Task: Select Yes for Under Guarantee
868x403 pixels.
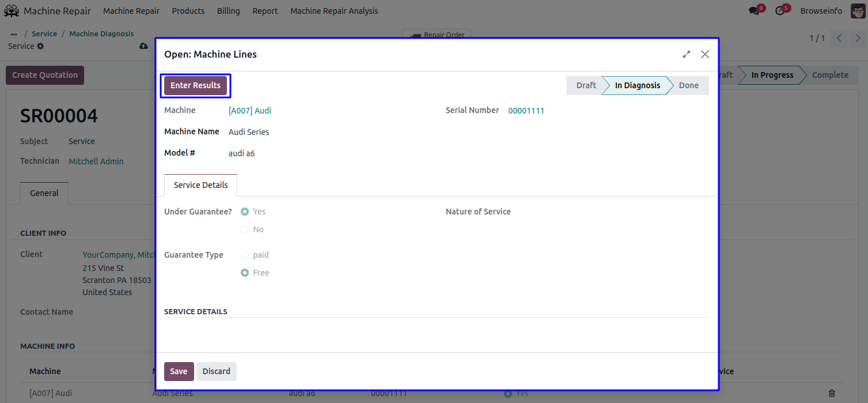Action: tap(245, 212)
